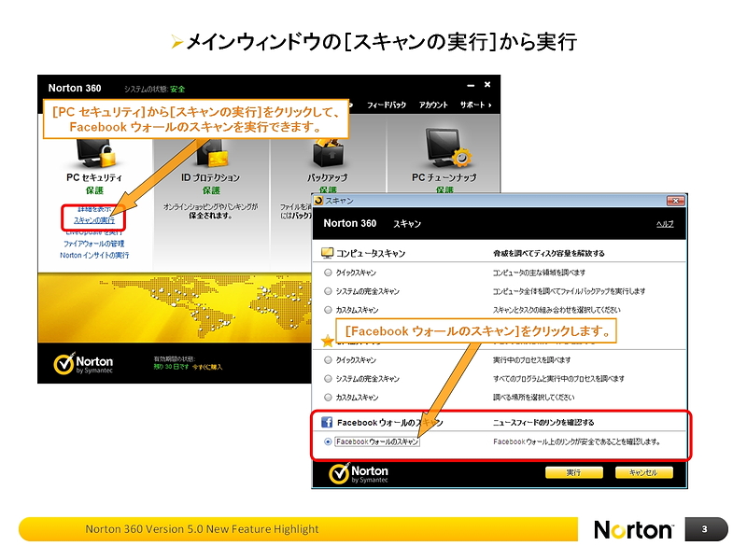The height and width of the screenshot is (560, 747).
Task: Open the フィードバック menu
Action: coord(387,105)
